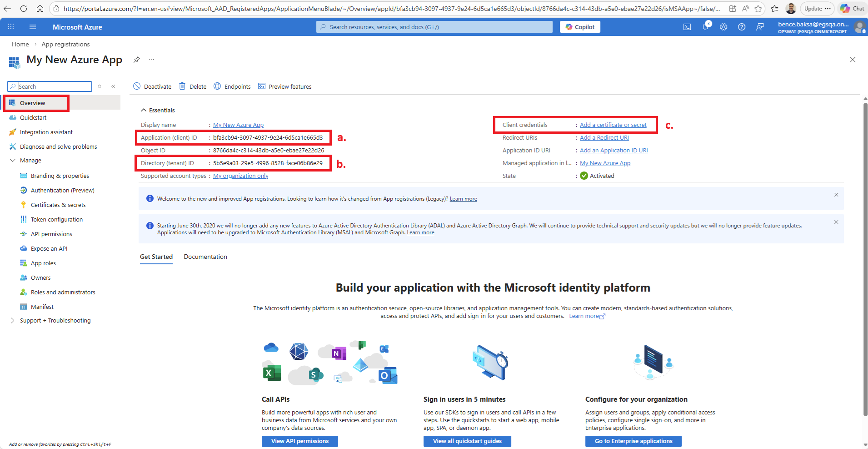
Task: Open portal settings gear
Action: click(723, 27)
